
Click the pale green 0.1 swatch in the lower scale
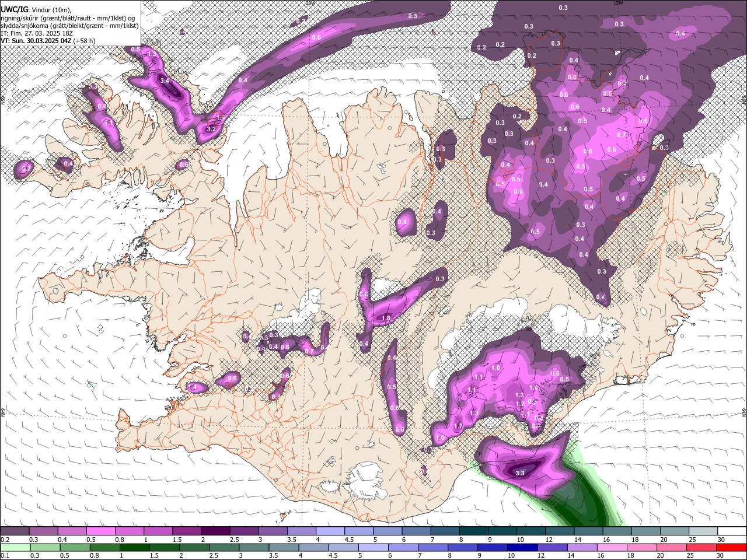(x=15, y=547)
